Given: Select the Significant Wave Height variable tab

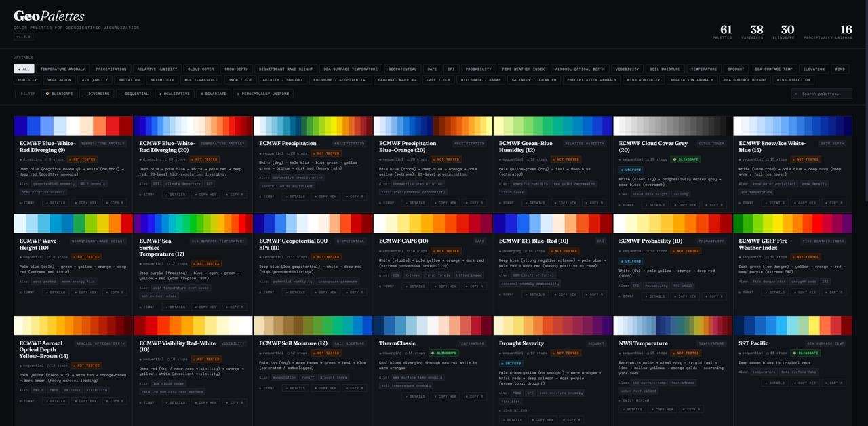Looking at the screenshot, I should (285, 69).
